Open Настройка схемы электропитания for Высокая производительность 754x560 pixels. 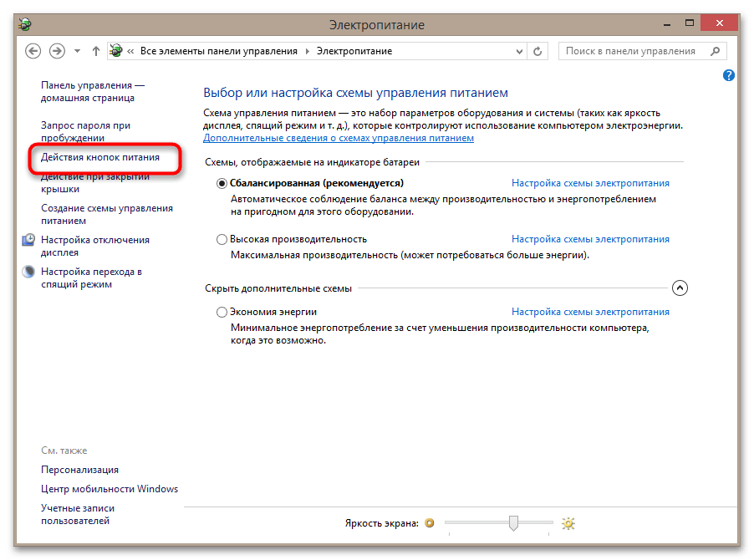pyautogui.click(x=590, y=239)
